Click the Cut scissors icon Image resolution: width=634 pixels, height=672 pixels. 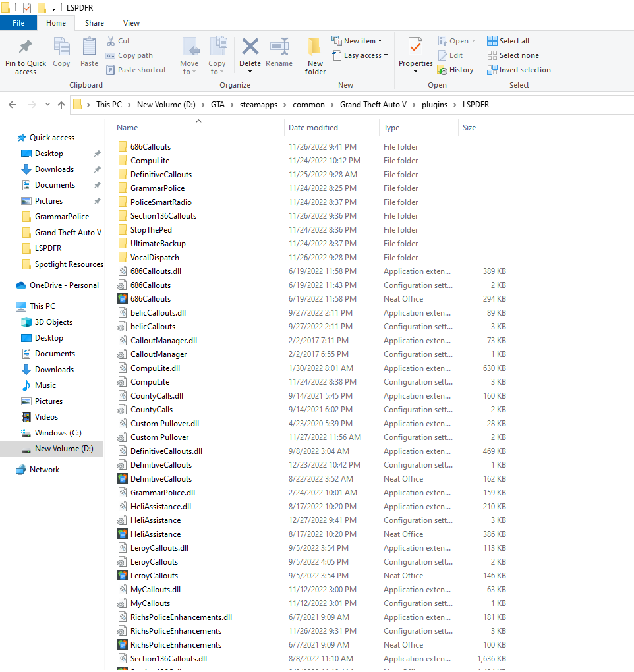pos(111,41)
